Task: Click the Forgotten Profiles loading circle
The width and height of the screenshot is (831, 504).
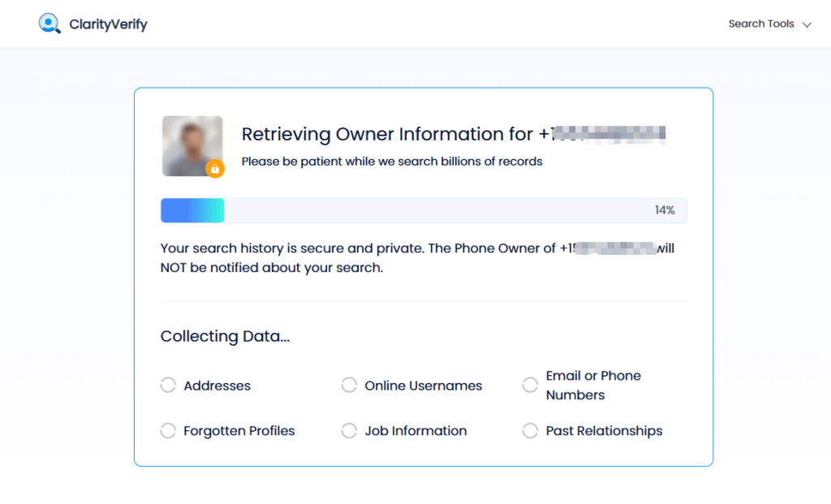Action: point(168,431)
